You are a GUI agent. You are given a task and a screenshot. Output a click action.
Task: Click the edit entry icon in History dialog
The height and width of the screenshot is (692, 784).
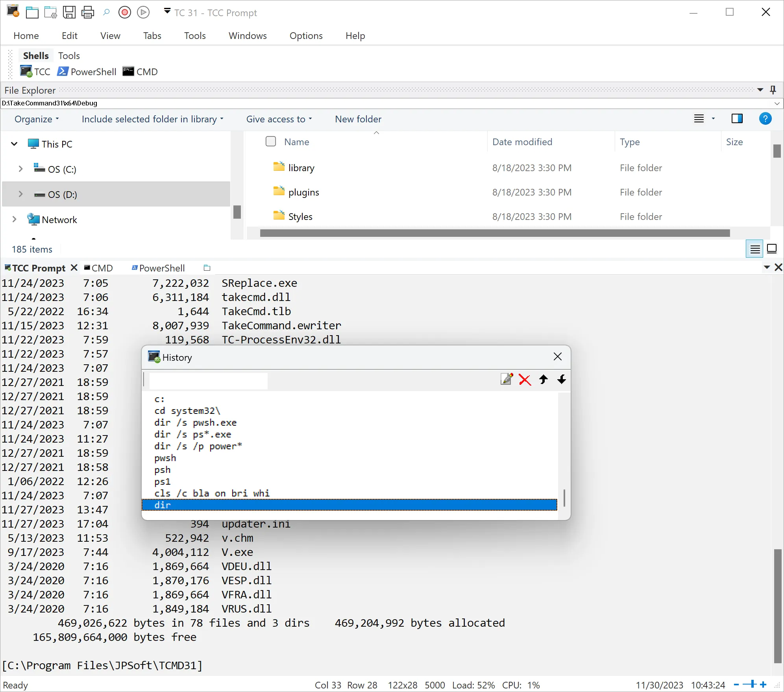[507, 379]
